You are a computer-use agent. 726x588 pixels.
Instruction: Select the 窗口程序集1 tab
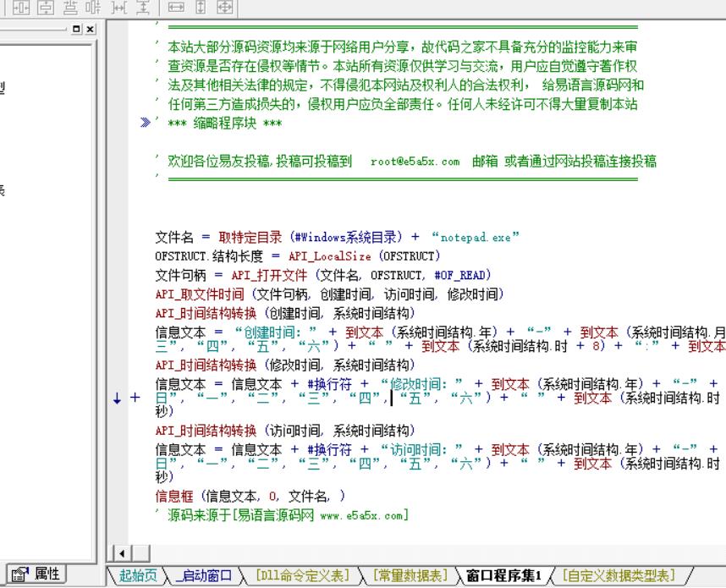(503, 575)
